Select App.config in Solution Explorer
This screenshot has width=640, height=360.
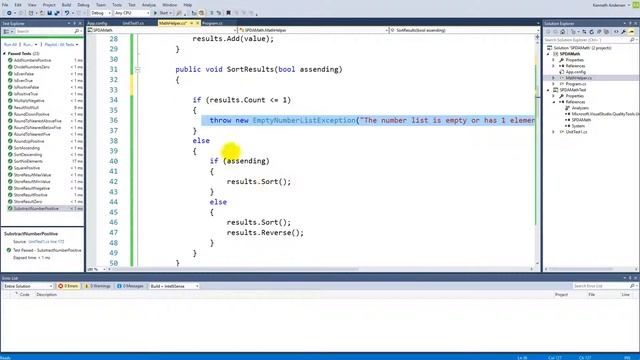click(x=576, y=72)
